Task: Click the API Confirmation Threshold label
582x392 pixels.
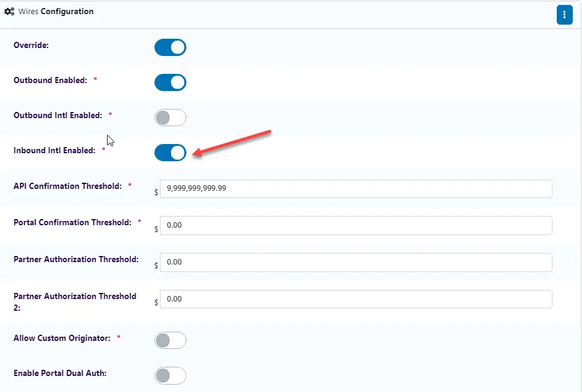Action: pyautogui.click(x=68, y=186)
